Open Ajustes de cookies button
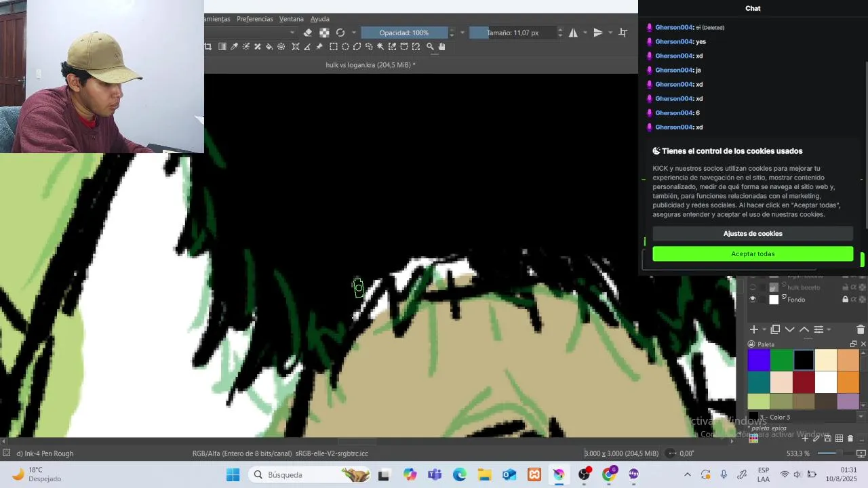 [x=753, y=233]
